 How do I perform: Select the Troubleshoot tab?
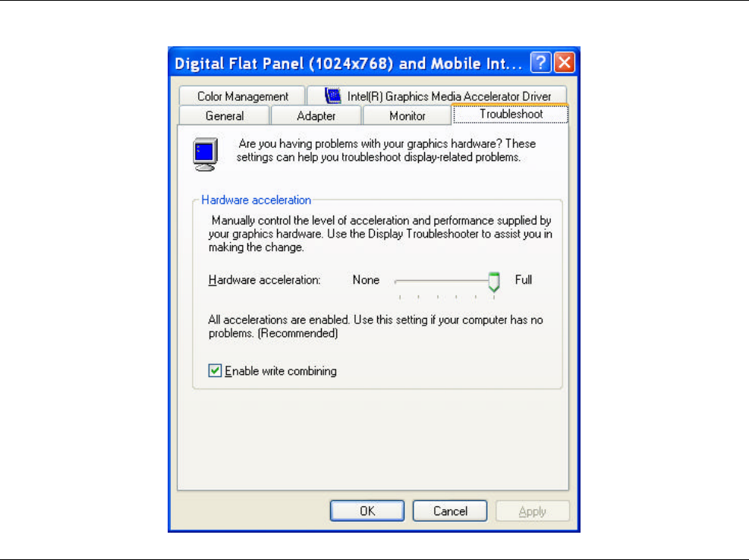(511, 114)
